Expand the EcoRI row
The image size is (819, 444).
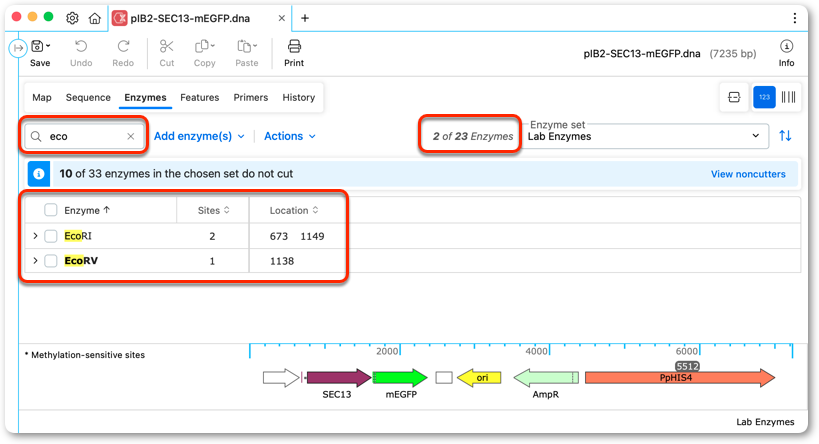[x=36, y=236]
